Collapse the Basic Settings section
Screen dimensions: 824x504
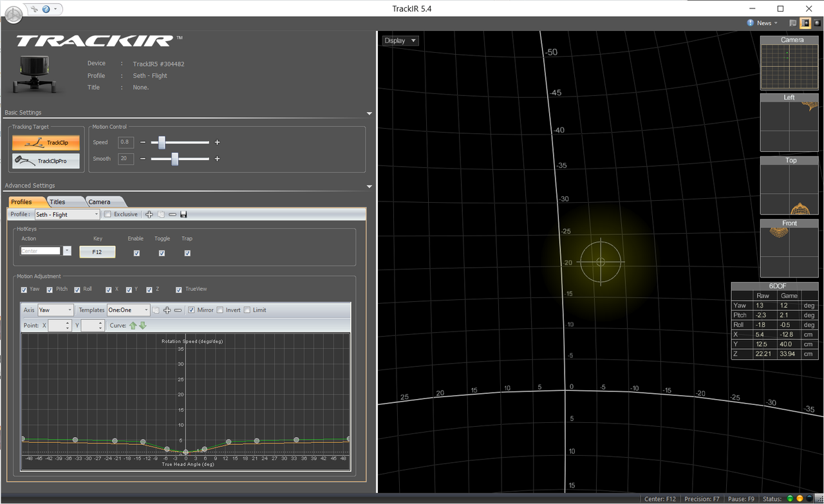(369, 113)
